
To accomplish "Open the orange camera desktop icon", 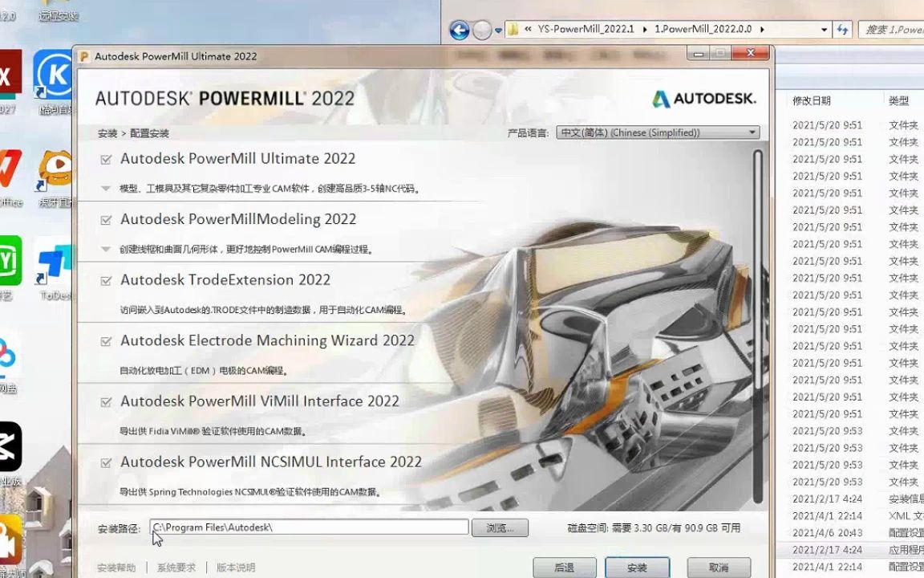I will coord(10,546).
